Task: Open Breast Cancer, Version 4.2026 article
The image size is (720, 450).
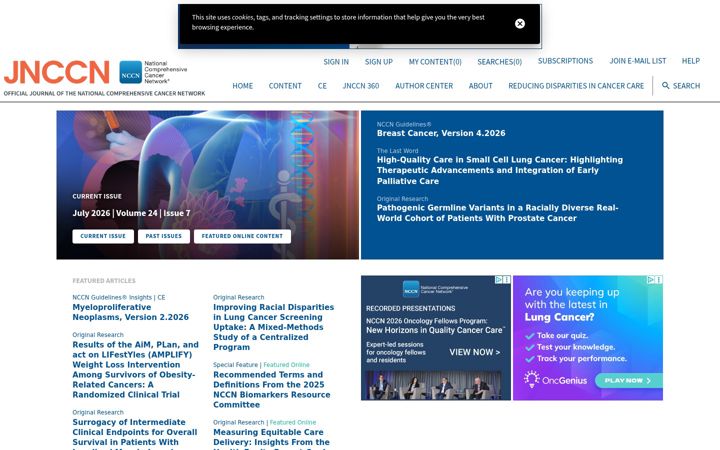Action: [x=441, y=133]
